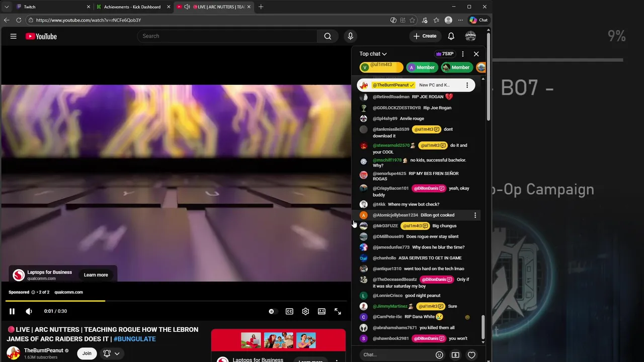Click the live chat scrollbar
The height and width of the screenshot is (362, 644).
click(484, 327)
